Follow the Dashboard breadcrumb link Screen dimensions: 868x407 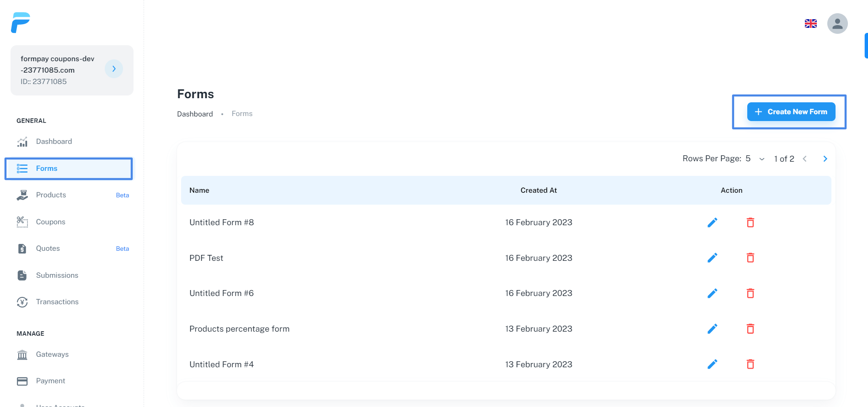click(195, 114)
